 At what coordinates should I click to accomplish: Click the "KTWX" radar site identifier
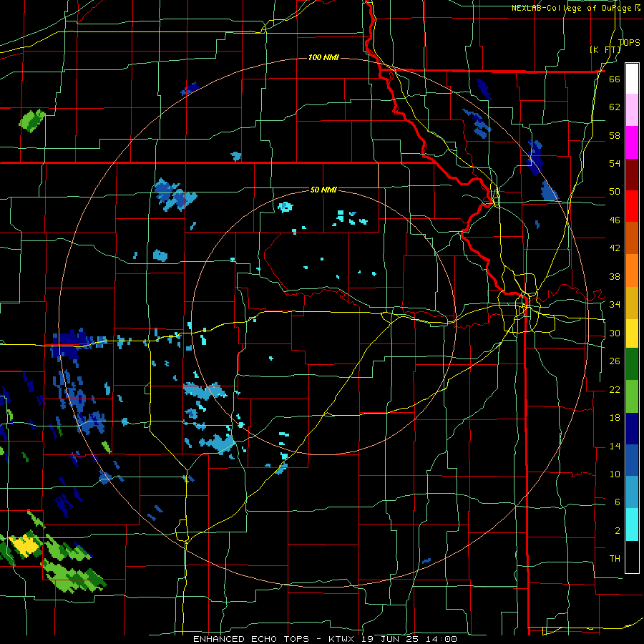(x=343, y=639)
